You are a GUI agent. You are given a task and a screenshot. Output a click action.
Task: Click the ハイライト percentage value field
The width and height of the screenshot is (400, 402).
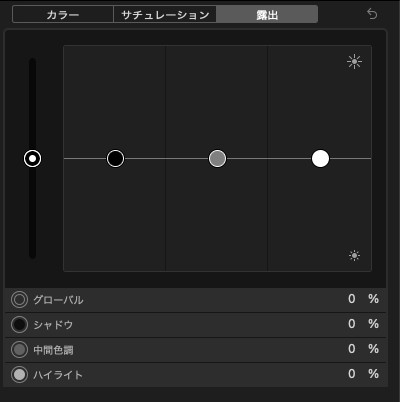point(352,374)
